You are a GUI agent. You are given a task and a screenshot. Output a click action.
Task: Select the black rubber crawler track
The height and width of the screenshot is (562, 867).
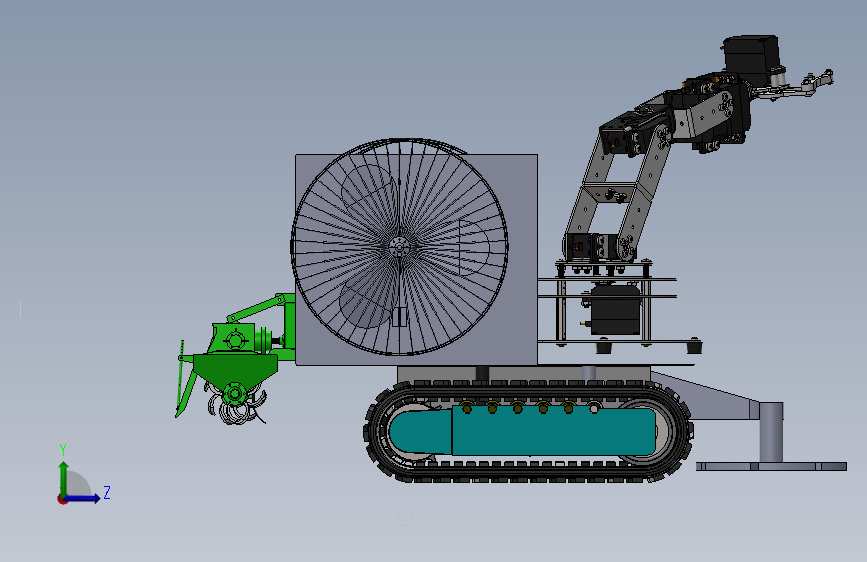click(x=528, y=431)
